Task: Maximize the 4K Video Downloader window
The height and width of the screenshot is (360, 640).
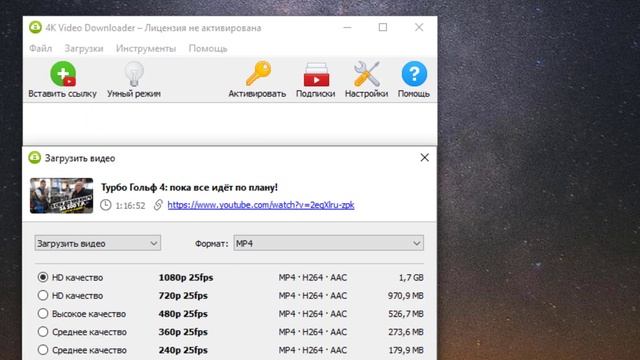Action: click(383, 27)
